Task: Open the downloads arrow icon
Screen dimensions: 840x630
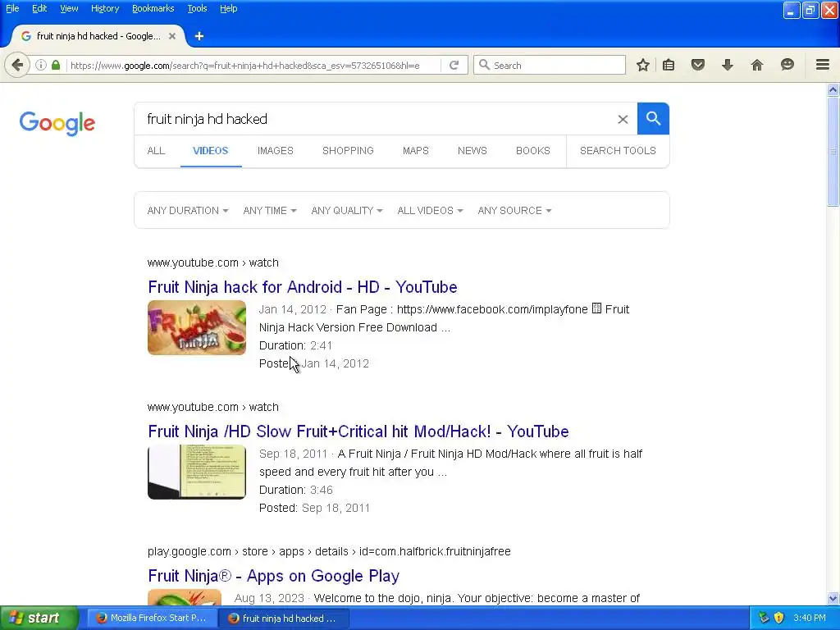Action: point(727,66)
